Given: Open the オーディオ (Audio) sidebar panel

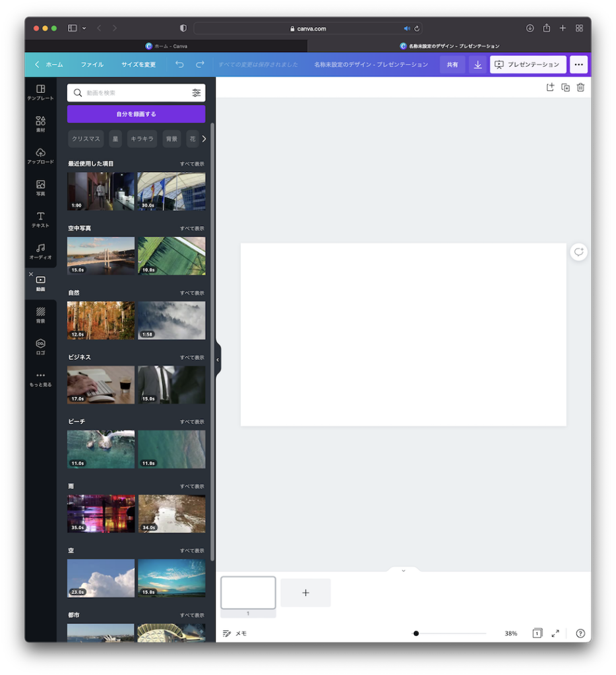Looking at the screenshot, I should coord(40,251).
